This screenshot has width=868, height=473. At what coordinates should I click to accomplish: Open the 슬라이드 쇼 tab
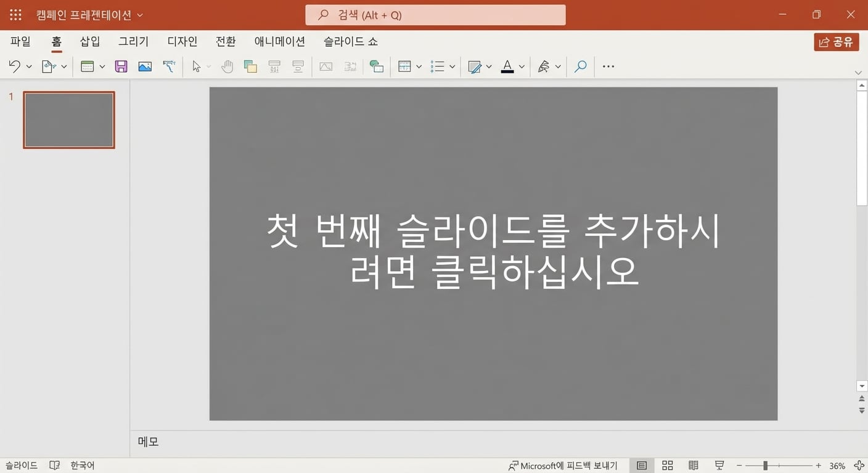(x=351, y=41)
